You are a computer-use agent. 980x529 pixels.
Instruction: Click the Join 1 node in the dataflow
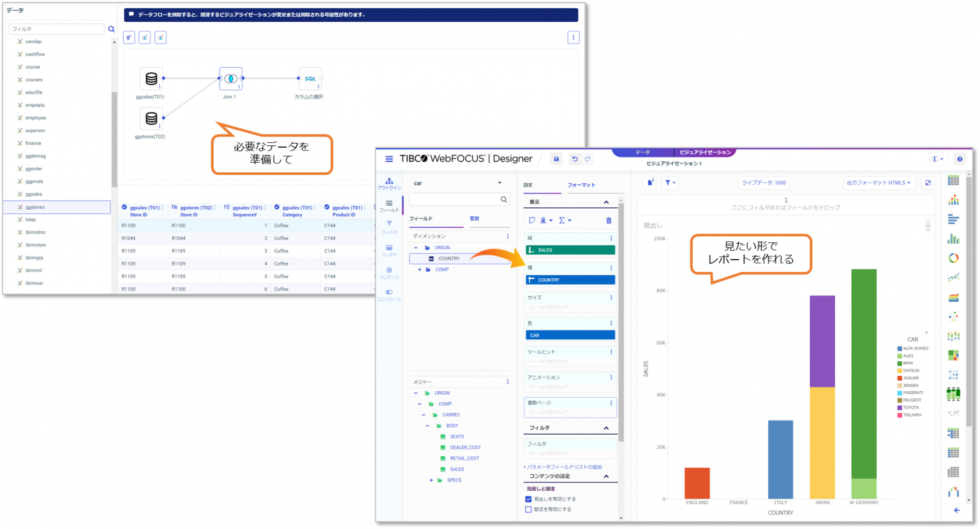click(x=230, y=78)
